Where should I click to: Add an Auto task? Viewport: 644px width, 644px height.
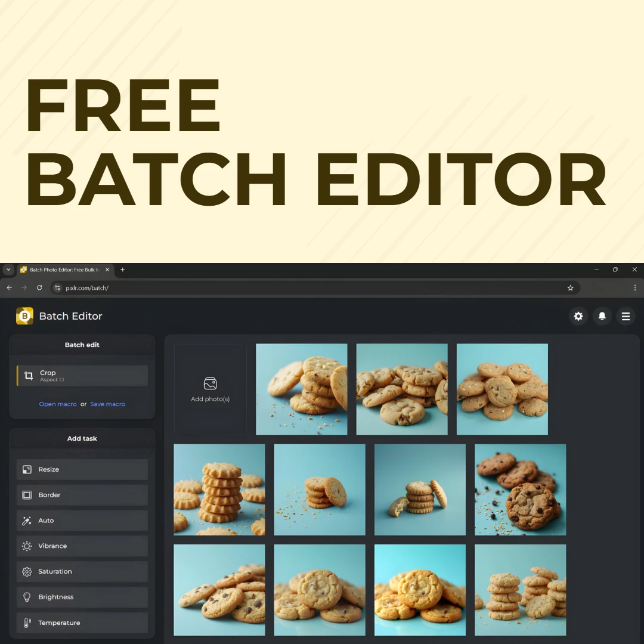click(x=82, y=521)
